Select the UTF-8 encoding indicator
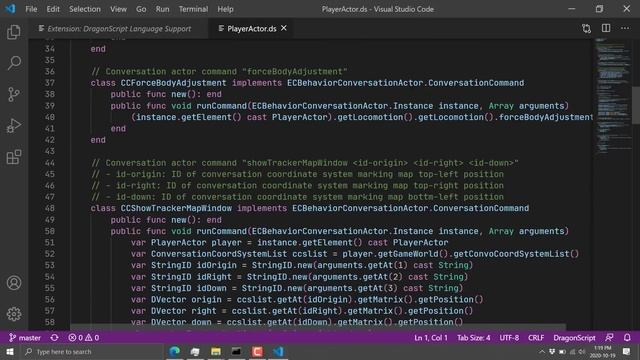The image size is (640, 360). click(509, 338)
